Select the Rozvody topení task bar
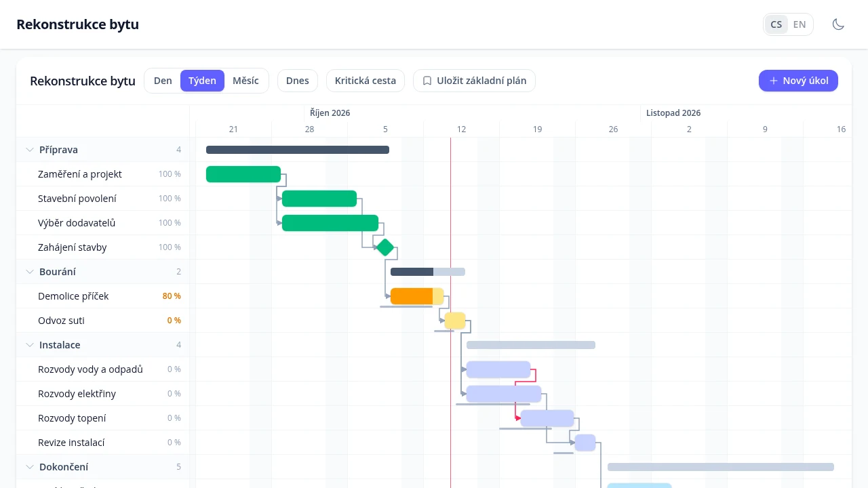This screenshot has height=488, width=868. pyautogui.click(x=547, y=418)
